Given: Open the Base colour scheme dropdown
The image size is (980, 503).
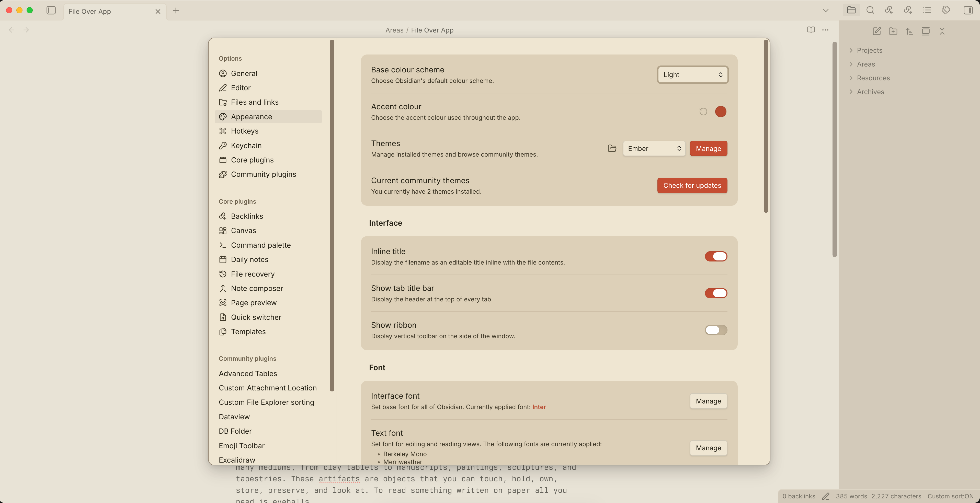Looking at the screenshot, I should (692, 75).
